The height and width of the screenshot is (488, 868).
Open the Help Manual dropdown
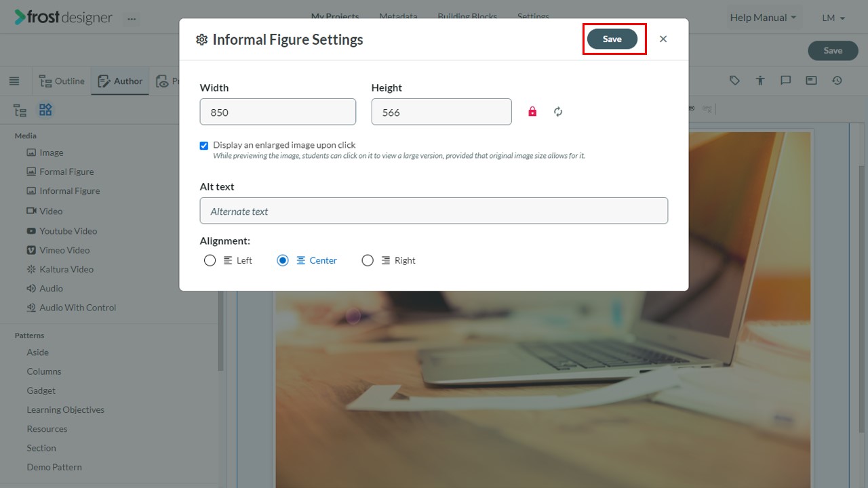coord(763,18)
